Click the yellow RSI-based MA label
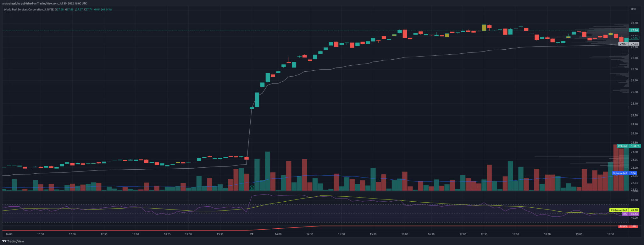This screenshot has width=644, height=245. [619, 210]
